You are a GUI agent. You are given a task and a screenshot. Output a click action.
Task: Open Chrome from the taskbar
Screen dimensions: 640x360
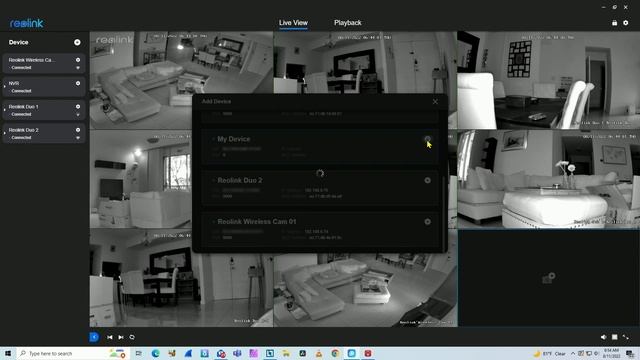pyautogui.click(x=335, y=353)
